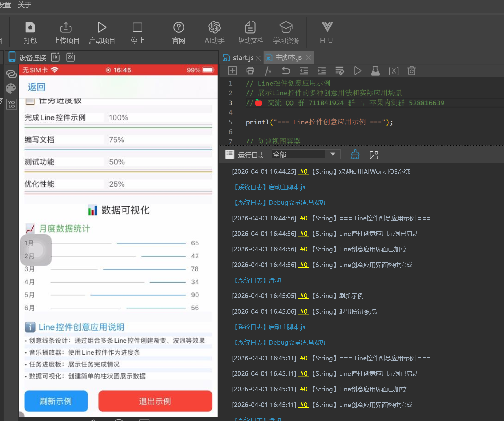
Task: Click the 打包 (package) toolbar icon
Action: 30,33
